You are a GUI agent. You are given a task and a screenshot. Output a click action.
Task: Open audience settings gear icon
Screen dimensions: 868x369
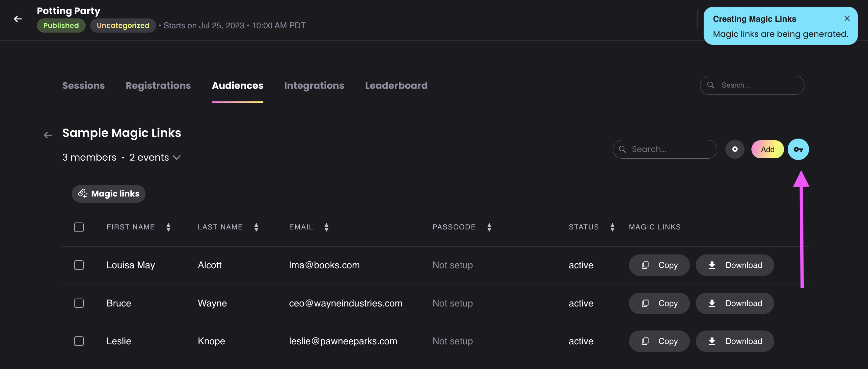point(735,149)
